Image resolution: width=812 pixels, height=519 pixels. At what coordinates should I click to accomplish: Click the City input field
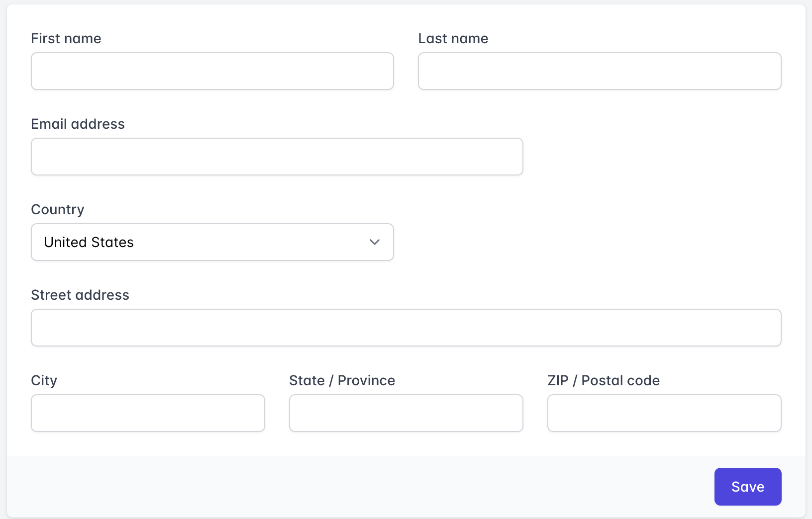148,413
